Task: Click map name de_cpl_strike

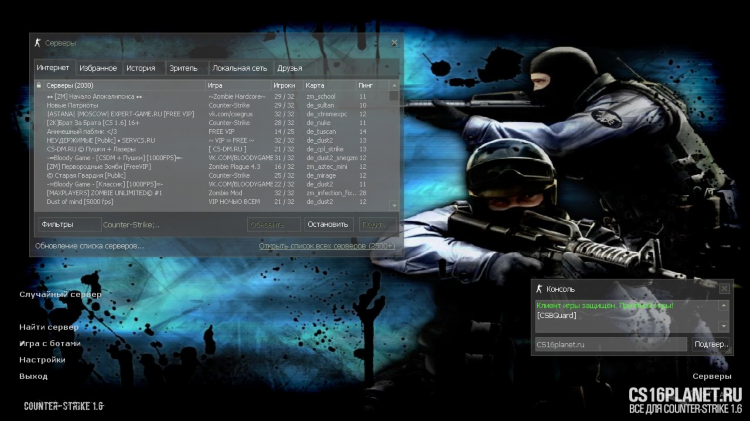Action: pyautogui.click(x=325, y=149)
